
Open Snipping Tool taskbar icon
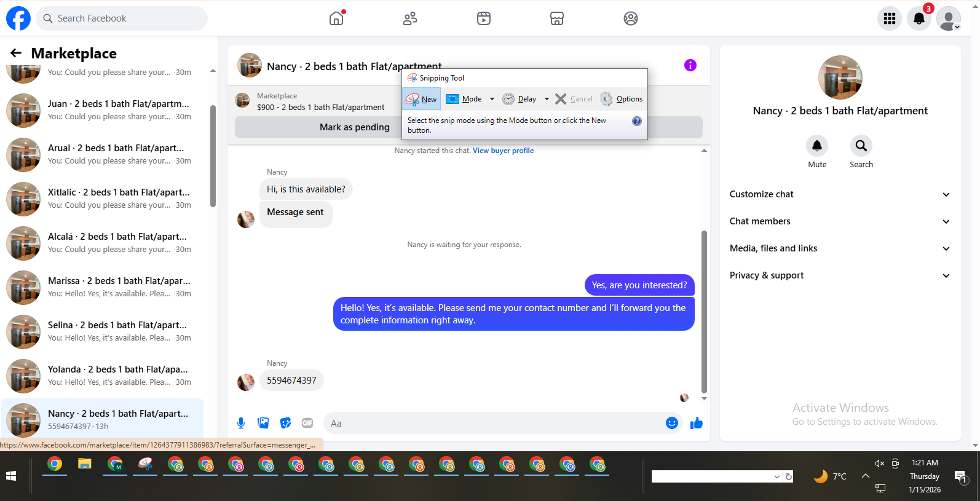tap(146, 464)
